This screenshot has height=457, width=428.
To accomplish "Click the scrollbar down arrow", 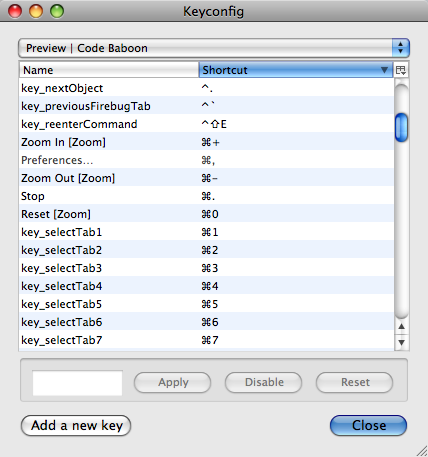I will 401,342.
